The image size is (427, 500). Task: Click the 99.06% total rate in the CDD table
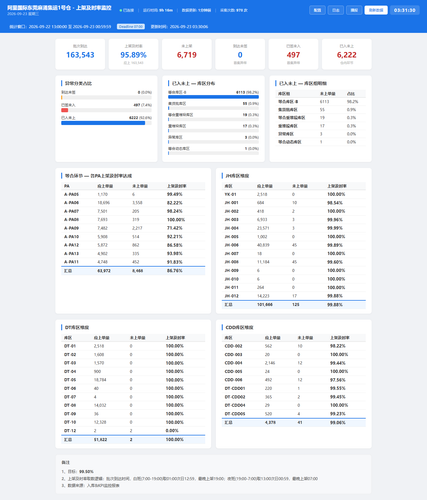click(x=338, y=423)
